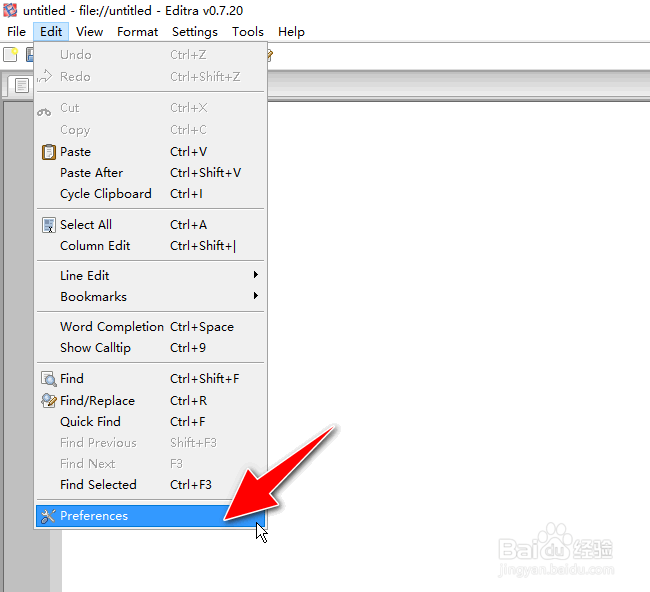Viewport: 650px width, 592px height.
Task: Open the Format menu
Action: (x=137, y=32)
